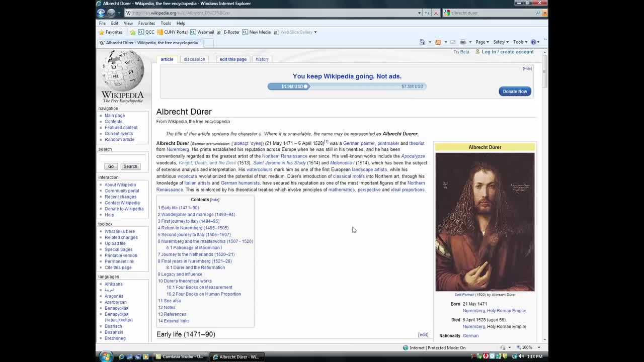Click the browser Back arrow button
644x362 pixels.
click(x=101, y=13)
